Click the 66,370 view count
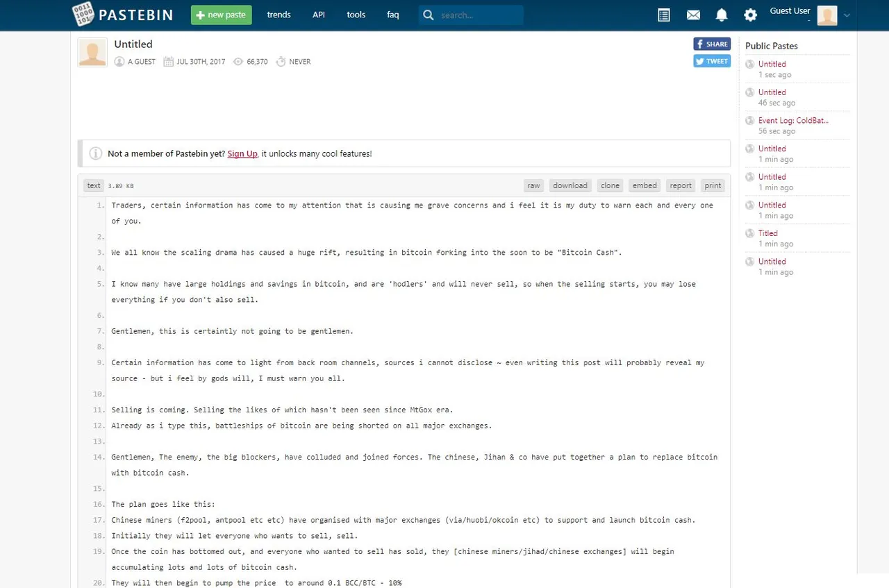Image resolution: width=889 pixels, height=588 pixels. click(x=257, y=62)
